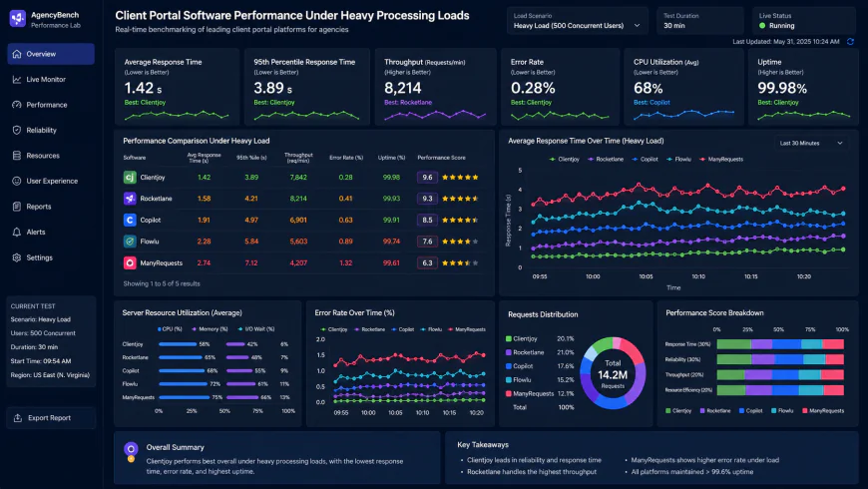Screen dimensions: 868x489
Task: Open the Last 30 Minutes dropdown
Action: coord(811,143)
